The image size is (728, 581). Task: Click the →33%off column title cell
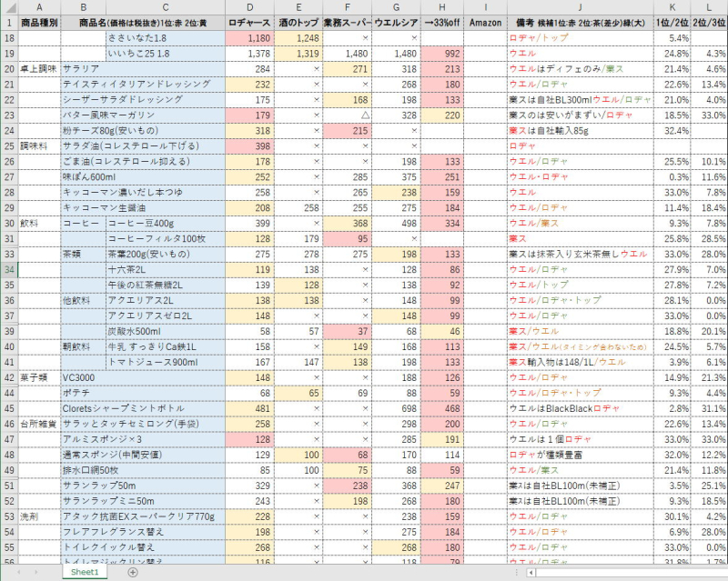(x=442, y=23)
